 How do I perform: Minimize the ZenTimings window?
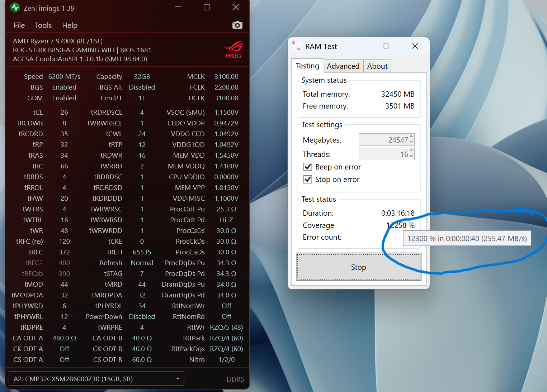click(x=178, y=7)
